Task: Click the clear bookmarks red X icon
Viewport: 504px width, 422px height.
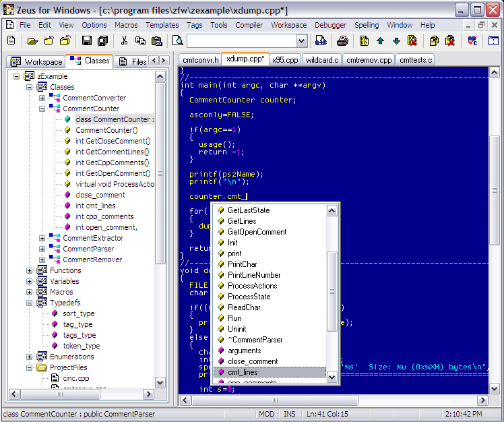Action: pyautogui.click(x=412, y=40)
